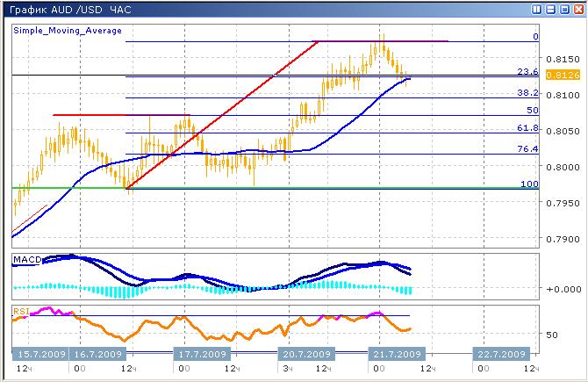Select the 38.2 Fibonacci level label
This screenshot has height=382, width=588.
tap(527, 92)
